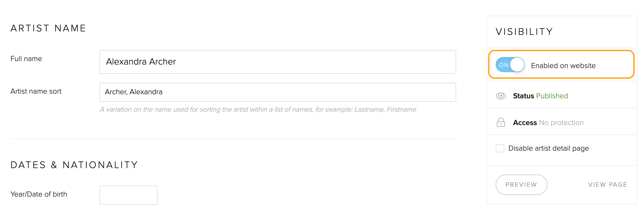This screenshot has height=210, width=644.
Task: Click the padlock icon beside Access
Action: point(501,122)
